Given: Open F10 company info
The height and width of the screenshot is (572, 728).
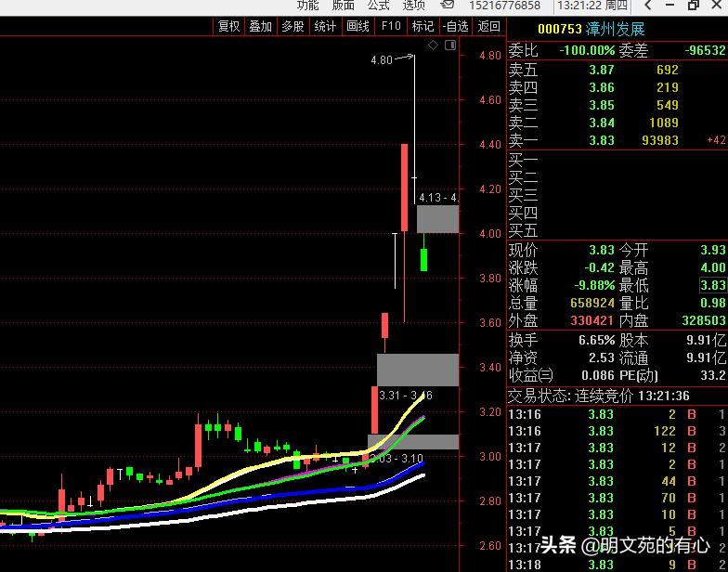Looking at the screenshot, I should [x=390, y=26].
